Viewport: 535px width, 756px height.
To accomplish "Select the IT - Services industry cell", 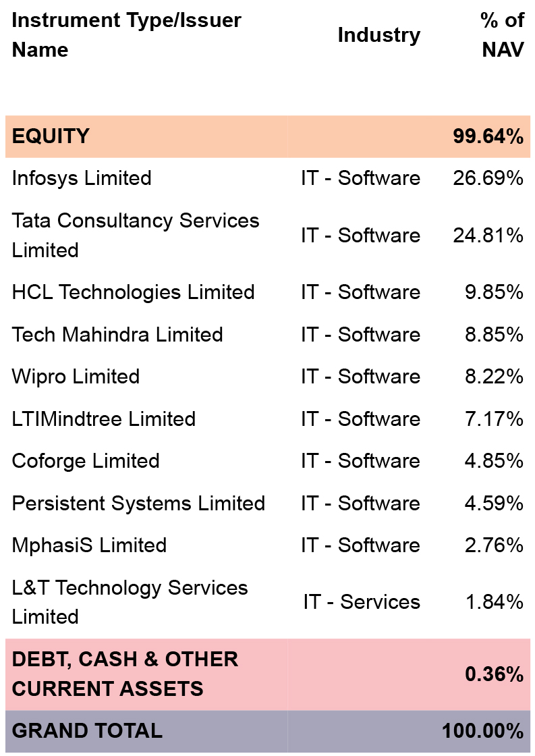I will (x=362, y=602).
